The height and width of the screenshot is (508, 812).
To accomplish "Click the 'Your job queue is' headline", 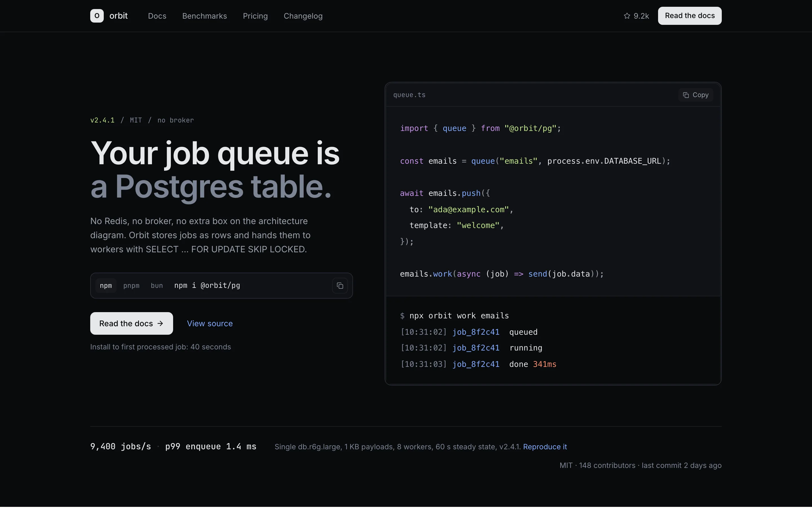I will pos(215,153).
